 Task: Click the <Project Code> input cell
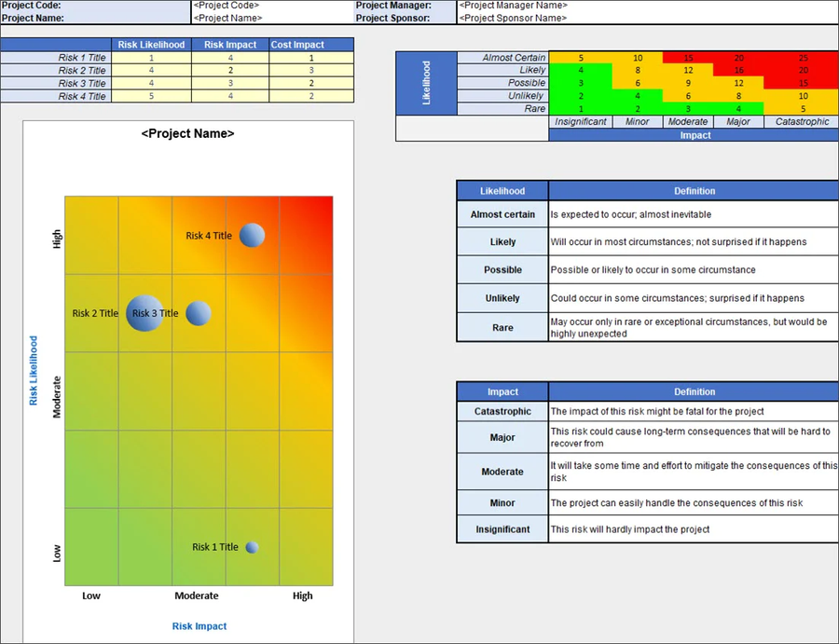click(x=270, y=6)
